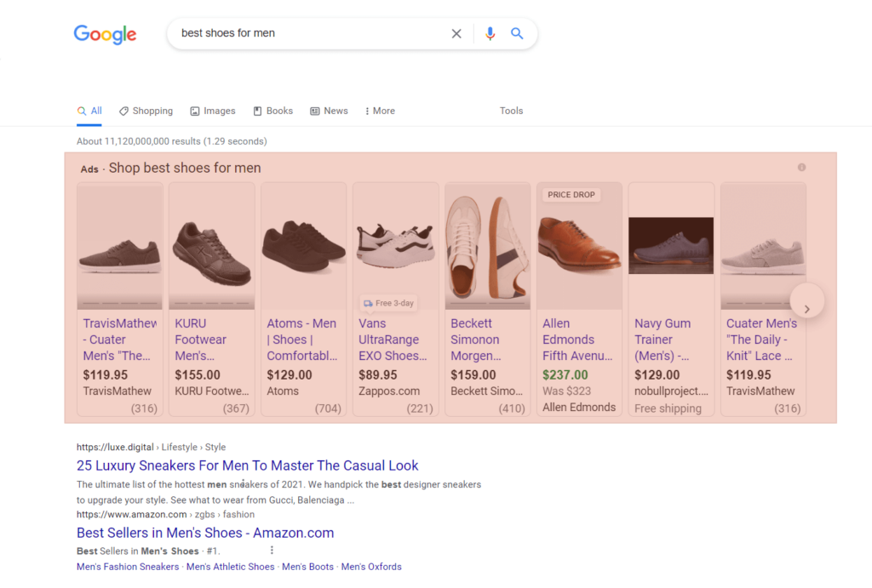This screenshot has height=588, width=872.
Task: Click the Free shipping label
Action: click(x=668, y=408)
